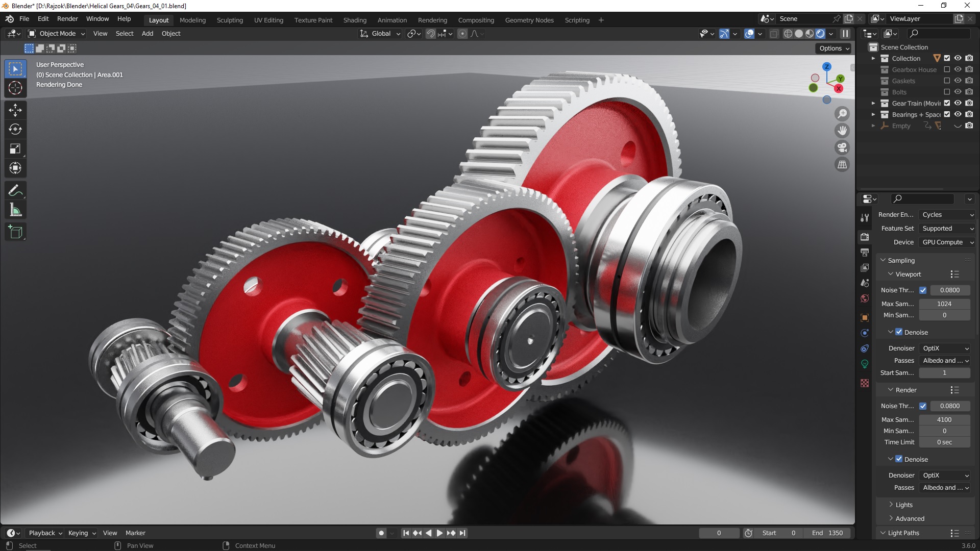This screenshot has height=551, width=980.
Task: Open the View Layer properties tab
Action: 865,267
